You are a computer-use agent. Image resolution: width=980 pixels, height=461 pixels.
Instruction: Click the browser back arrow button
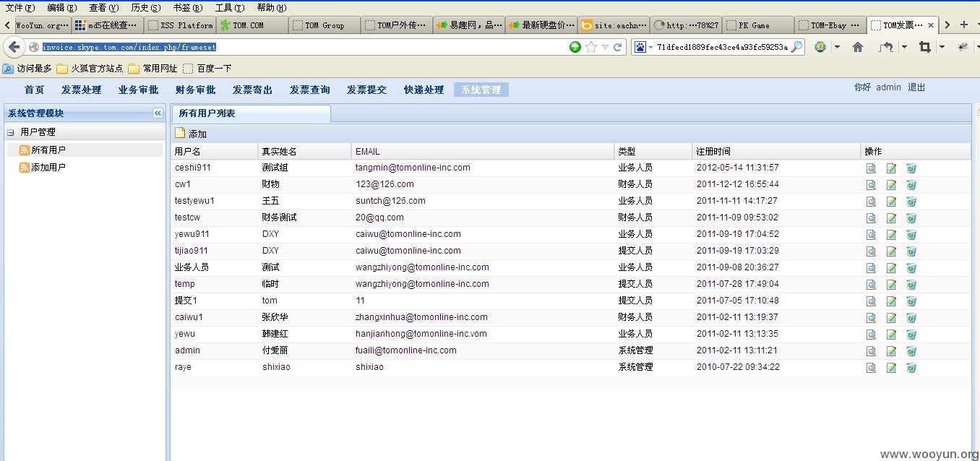[14, 47]
